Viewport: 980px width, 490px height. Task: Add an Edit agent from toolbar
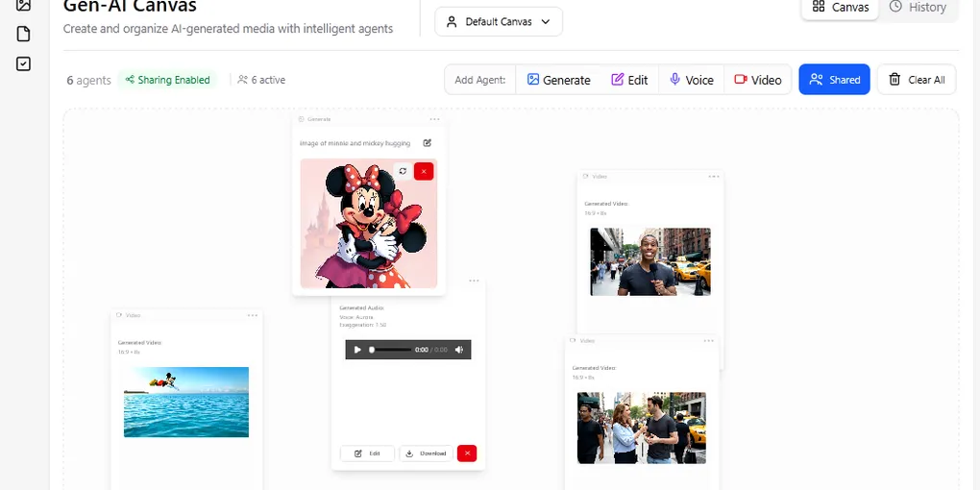pyautogui.click(x=629, y=80)
